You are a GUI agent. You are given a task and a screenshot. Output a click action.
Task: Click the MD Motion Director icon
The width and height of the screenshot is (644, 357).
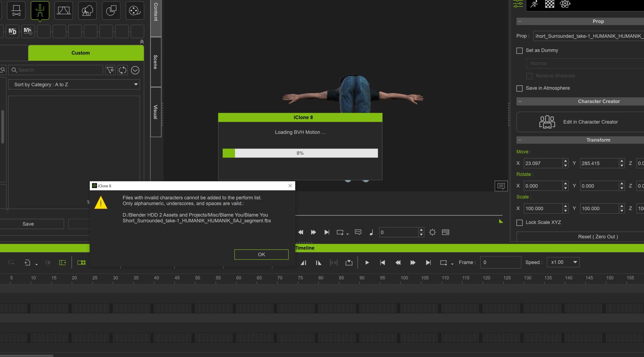(12, 32)
